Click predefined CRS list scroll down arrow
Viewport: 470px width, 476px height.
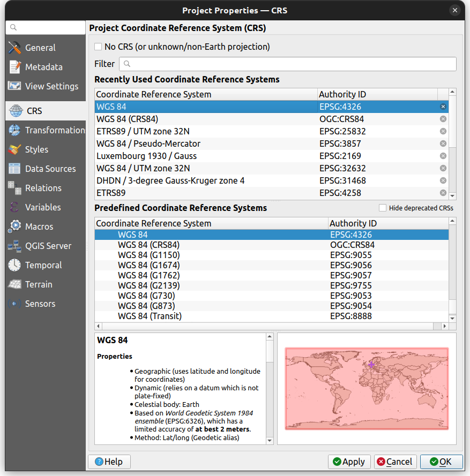coord(452,319)
